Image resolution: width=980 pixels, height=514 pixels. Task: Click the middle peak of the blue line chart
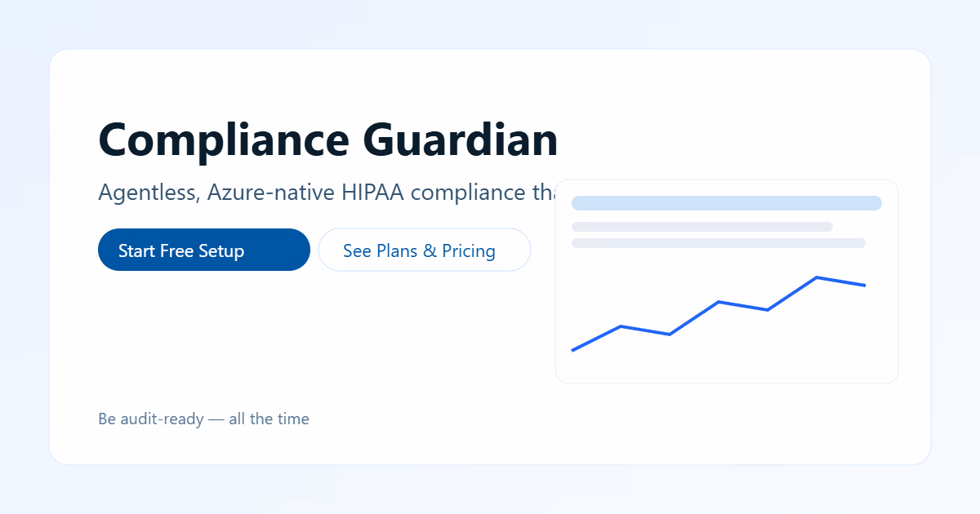pyautogui.click(x=719, y=302)
